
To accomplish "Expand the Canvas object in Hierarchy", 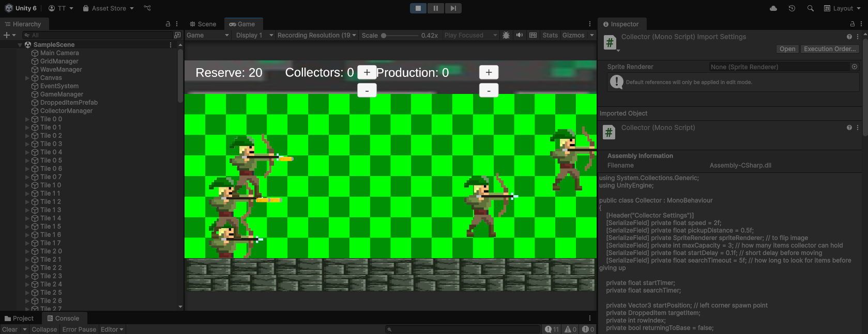I will tap(27, 78).
